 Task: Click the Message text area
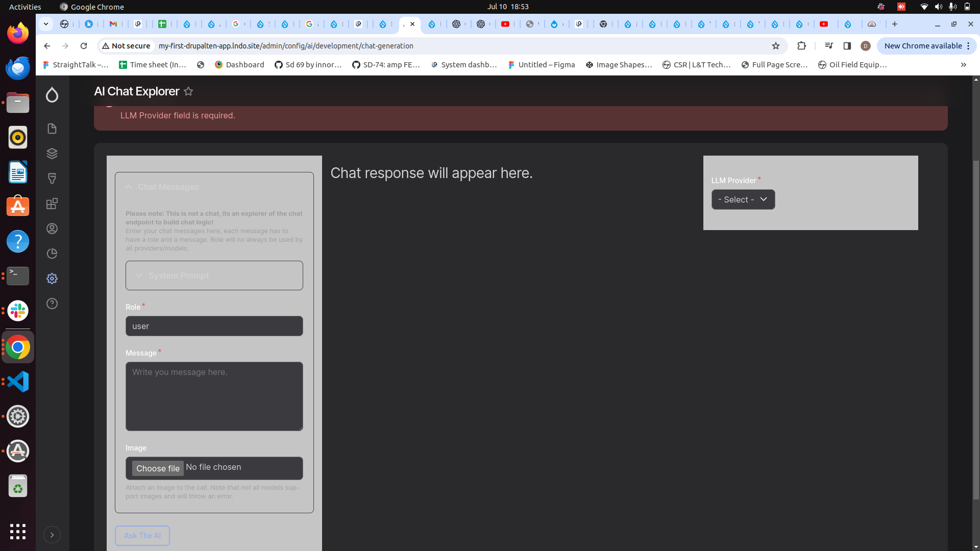click(x=214, y=396)
